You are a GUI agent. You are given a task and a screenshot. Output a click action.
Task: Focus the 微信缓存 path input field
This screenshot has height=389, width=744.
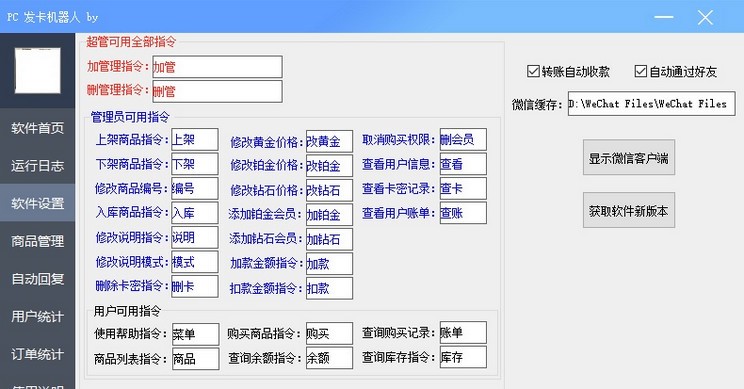pos(651,104)
